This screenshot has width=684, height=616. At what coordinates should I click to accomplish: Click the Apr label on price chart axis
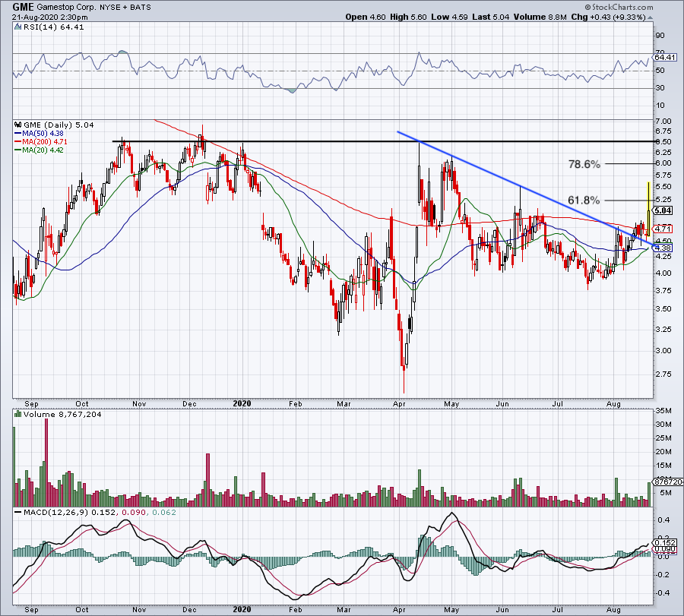tap(399, 403)
